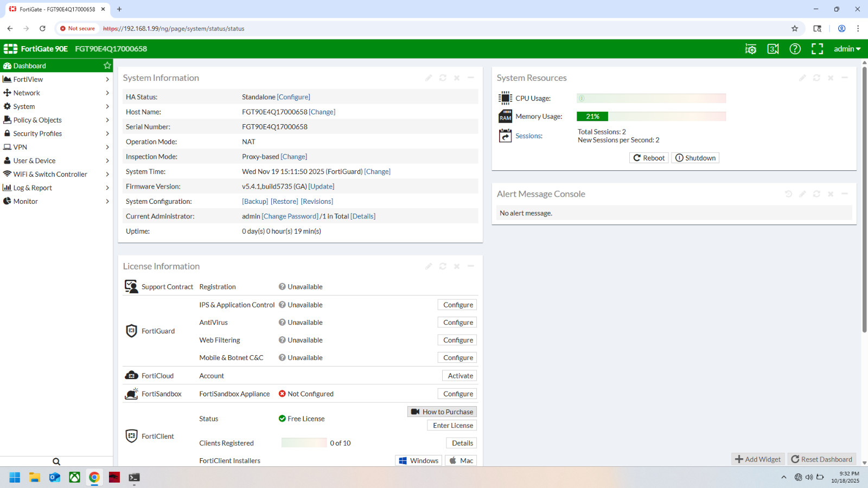The image size is (868, 488).
Task: Click the Clients Registered progress bar
Action: tap(304, 443)
